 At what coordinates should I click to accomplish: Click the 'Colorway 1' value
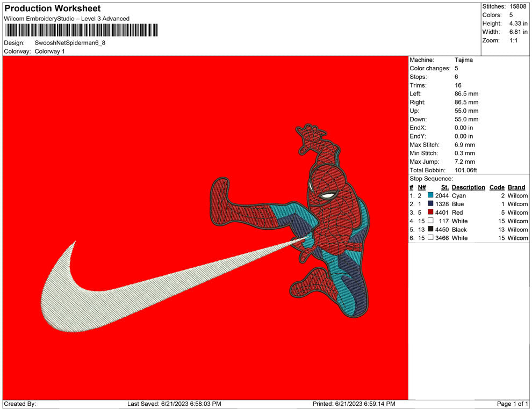(49, 51)
